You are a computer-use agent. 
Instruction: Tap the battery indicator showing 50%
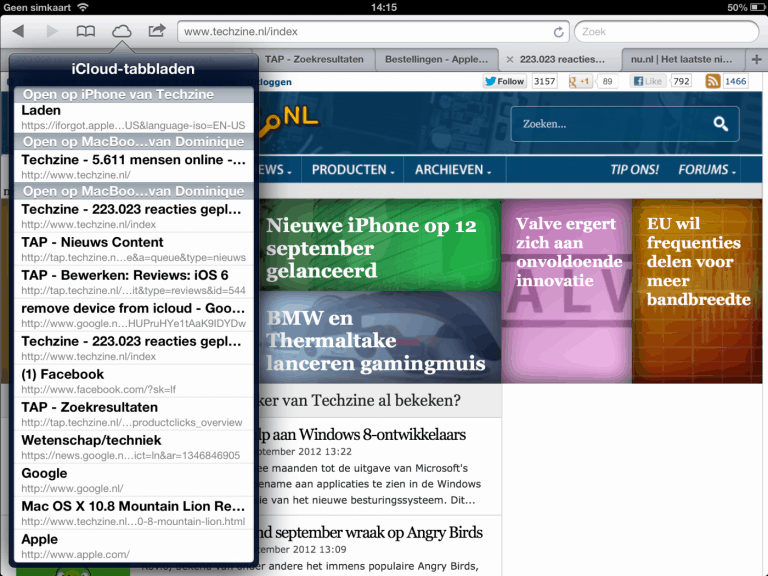point(747,7)
